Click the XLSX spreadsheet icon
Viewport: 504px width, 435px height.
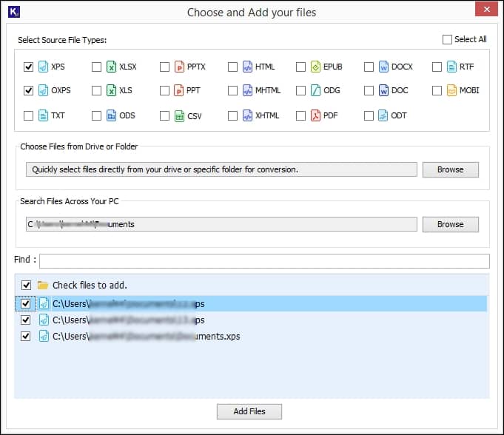pos(111,67)
